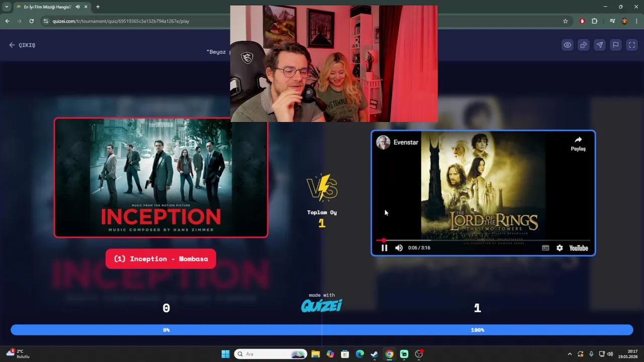
Task: Click the microphone tray icon
Action: (x=591, y=354)
